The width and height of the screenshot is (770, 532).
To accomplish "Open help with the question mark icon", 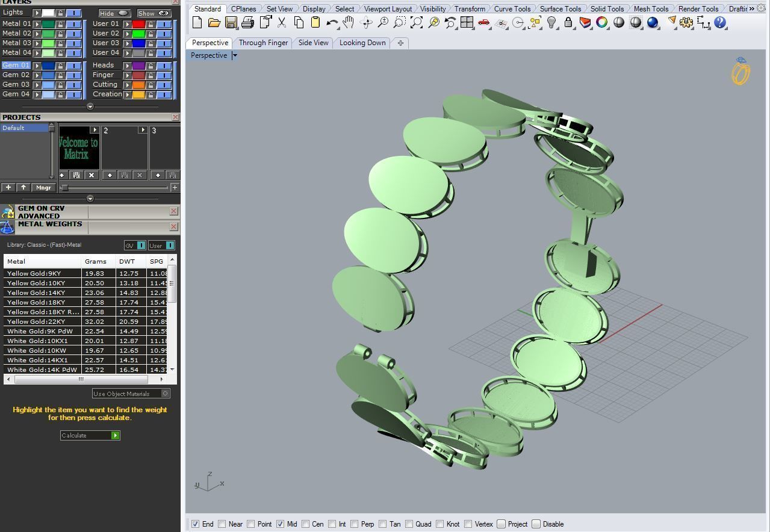I will (x=720, y=23).
